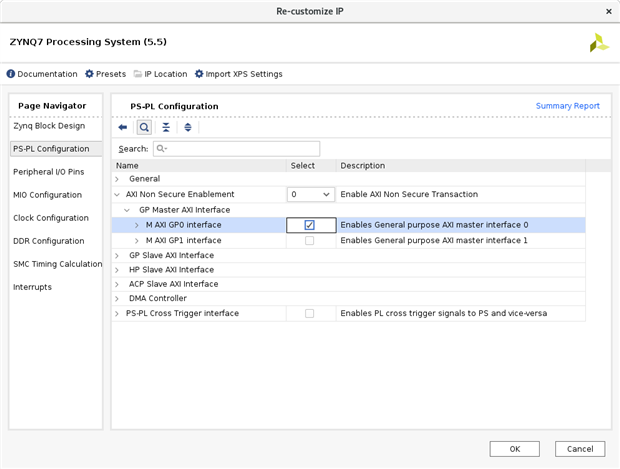Viewport: 620px width, 469px height.
Task: Click IP Location folder icon
Action: 138,74
